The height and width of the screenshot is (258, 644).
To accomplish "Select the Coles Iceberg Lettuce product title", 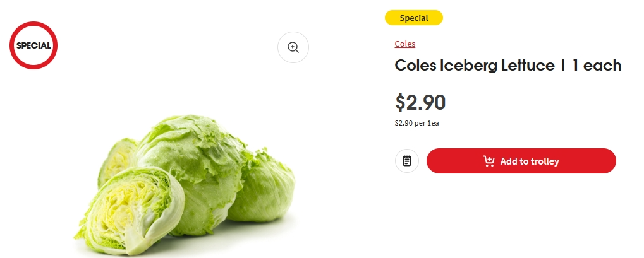I will click(508, 66).
